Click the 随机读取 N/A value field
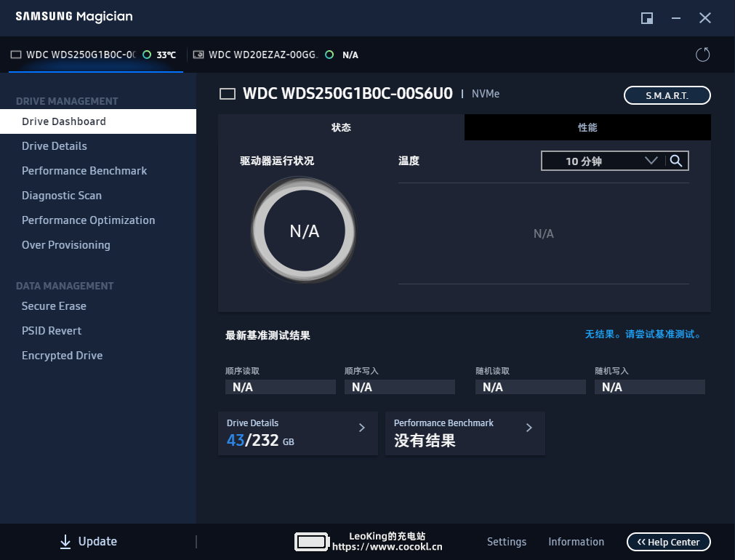The image size is (735, 560). point(531,387)
